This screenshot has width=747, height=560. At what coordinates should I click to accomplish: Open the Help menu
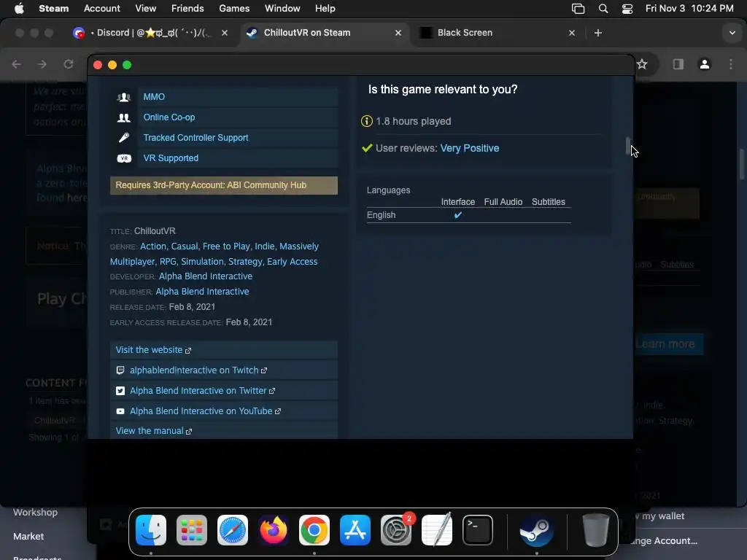point(325,9)
